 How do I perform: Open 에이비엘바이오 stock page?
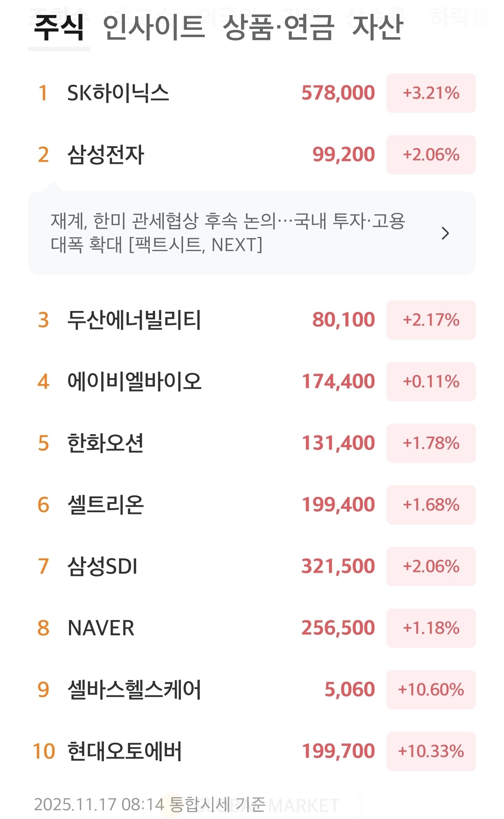(134, 382)
